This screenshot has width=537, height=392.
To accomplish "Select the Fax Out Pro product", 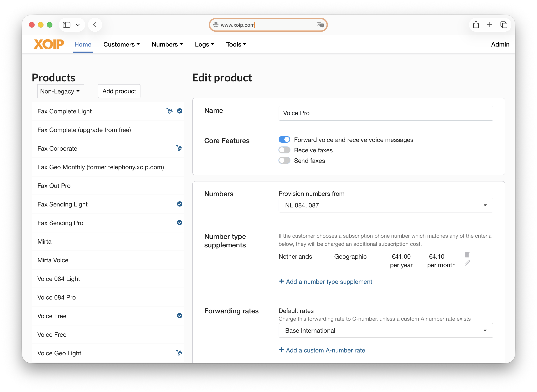I will [108, 186].
